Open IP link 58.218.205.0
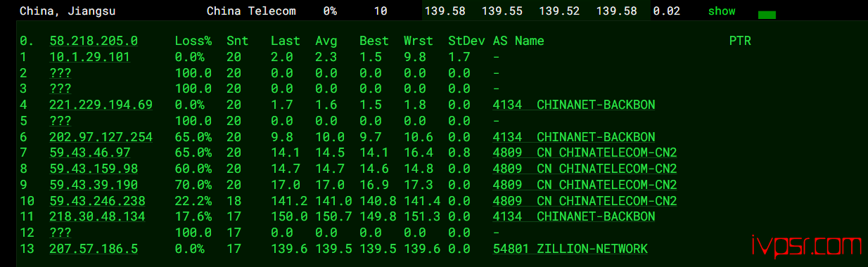Screen dimensions: 868x267 coord(94,41)
